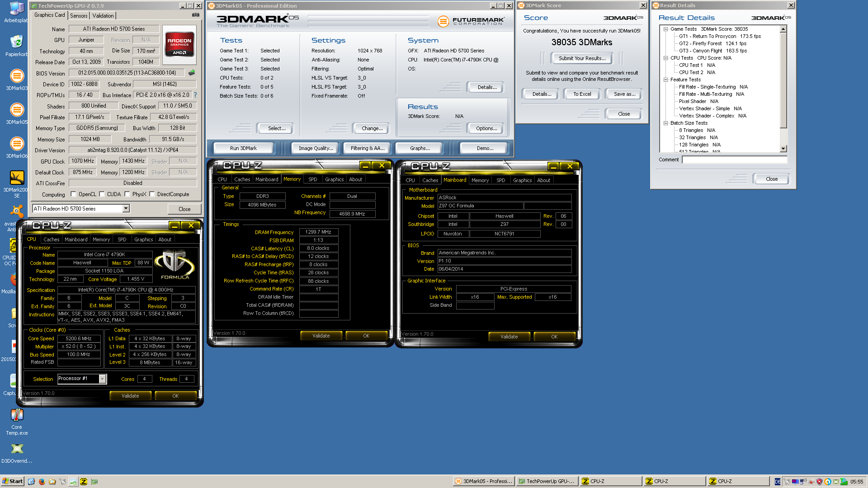The height and width of the screenshot is (488, 868).
Task: Click the Save as button
Action: 624,94
